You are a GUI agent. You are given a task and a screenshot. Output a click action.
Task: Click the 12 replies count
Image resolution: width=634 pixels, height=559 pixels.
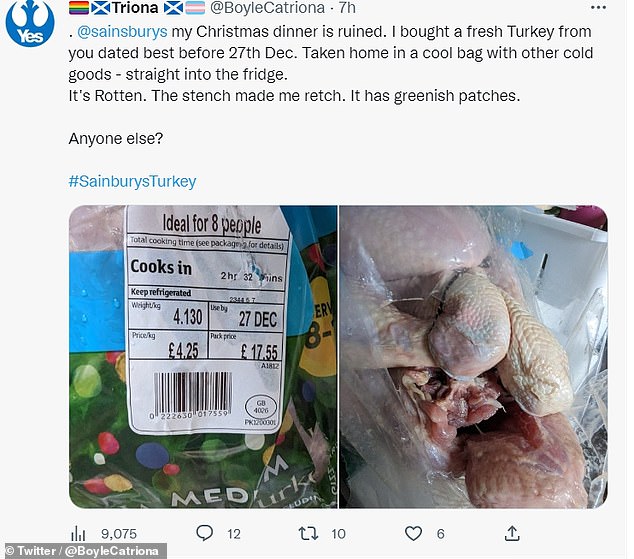pyautogui.click(x=233, y=535)
